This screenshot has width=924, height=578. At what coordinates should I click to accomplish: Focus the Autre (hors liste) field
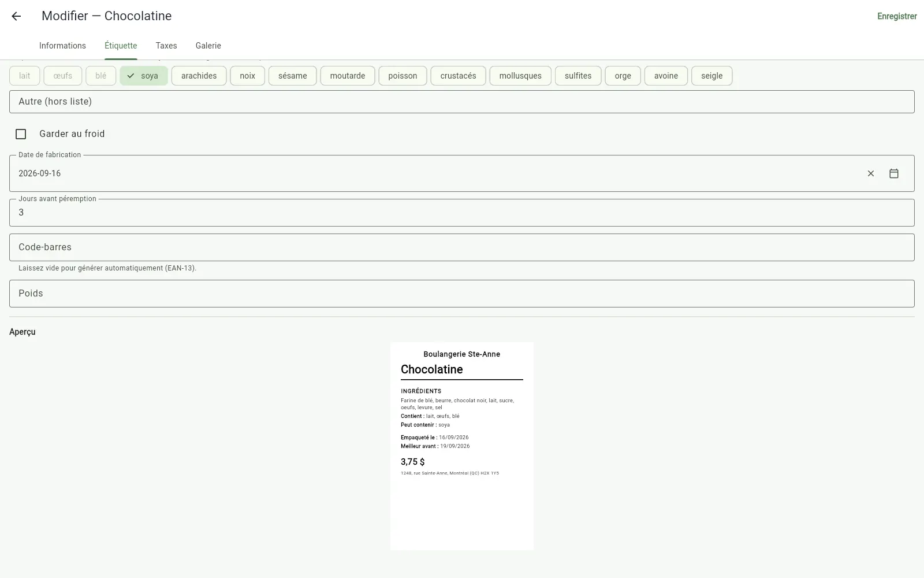(462, 102)
